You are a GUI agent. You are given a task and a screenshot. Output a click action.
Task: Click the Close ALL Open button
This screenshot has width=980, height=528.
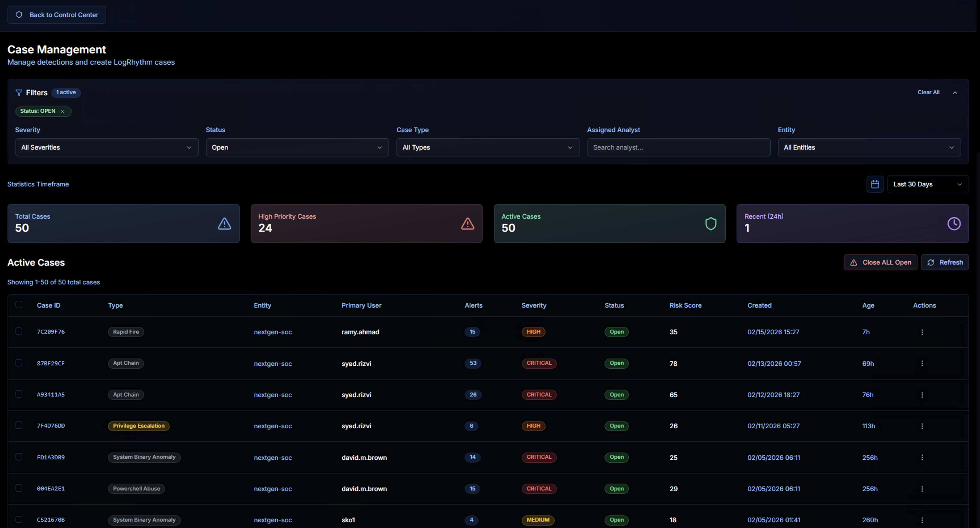pos(880,262)
